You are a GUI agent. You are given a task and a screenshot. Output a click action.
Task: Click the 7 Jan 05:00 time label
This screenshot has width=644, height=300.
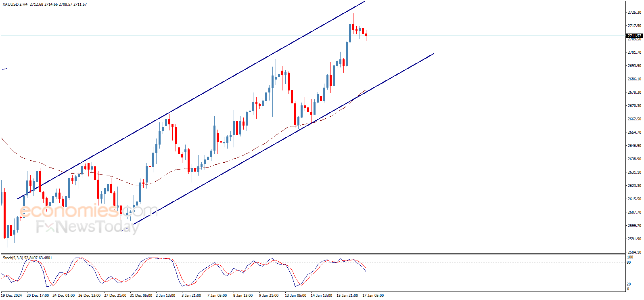(217, 296)
